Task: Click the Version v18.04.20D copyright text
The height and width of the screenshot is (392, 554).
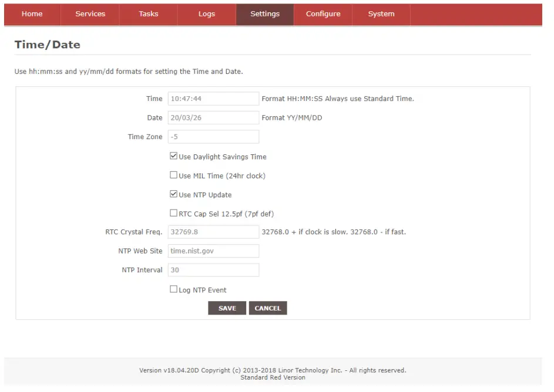Action: tap(273, 370)
